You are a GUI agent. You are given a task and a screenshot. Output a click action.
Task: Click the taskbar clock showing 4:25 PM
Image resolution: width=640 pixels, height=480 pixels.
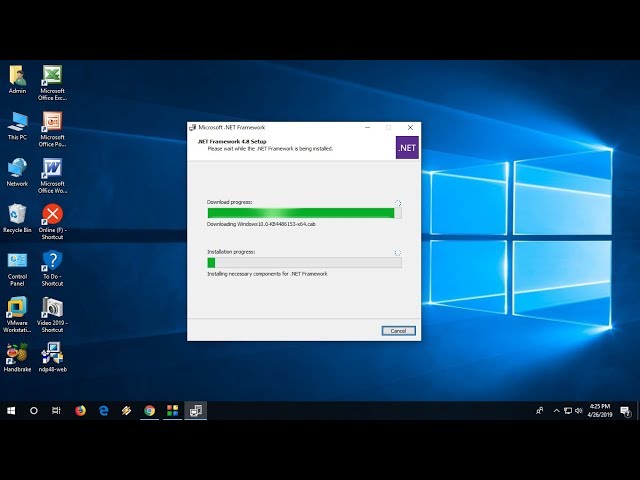pos(600,411)
